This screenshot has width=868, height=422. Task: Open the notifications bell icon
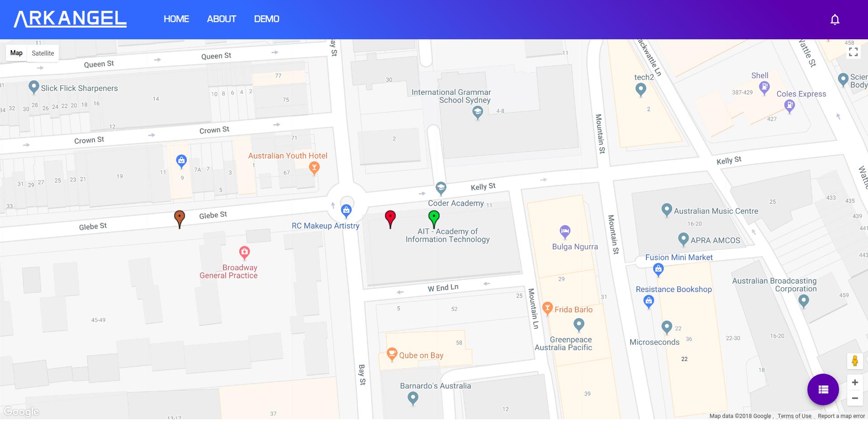pos(835,19)
